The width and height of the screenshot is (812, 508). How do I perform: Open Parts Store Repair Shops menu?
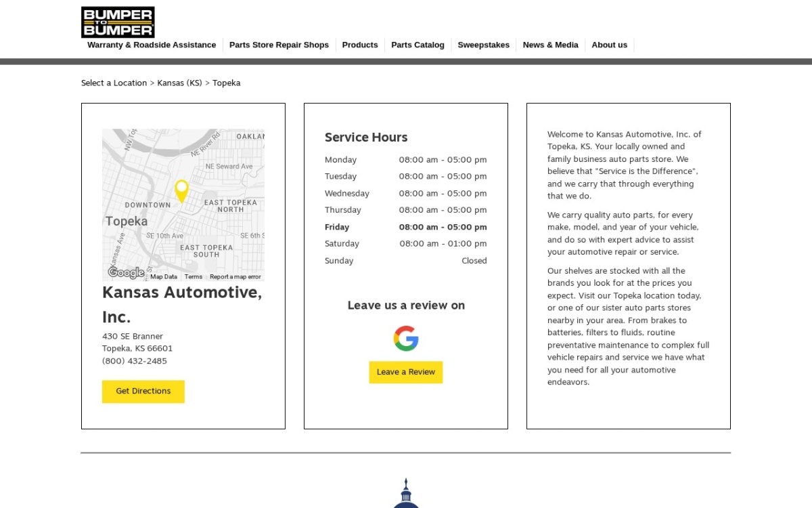279,45
